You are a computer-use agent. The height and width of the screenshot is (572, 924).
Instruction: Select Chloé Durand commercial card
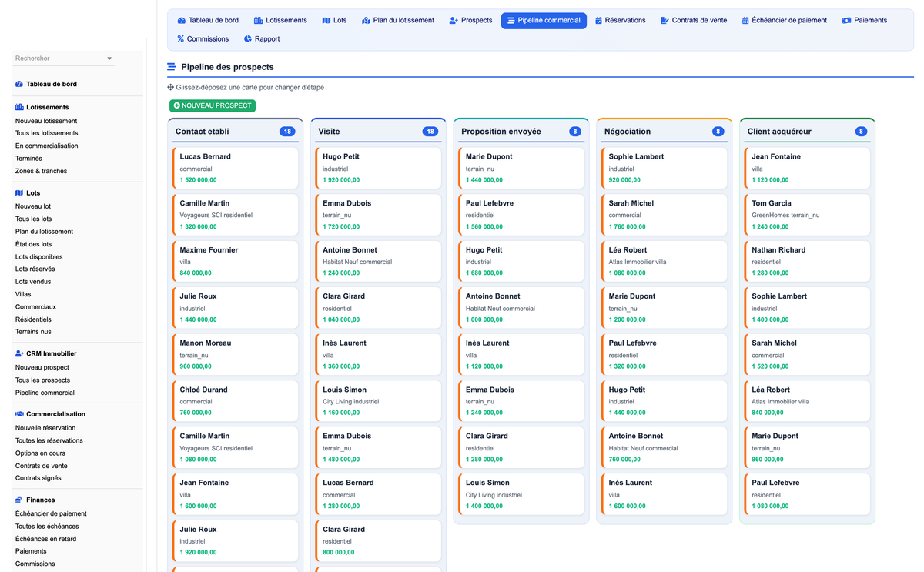(x=236, y=401)
